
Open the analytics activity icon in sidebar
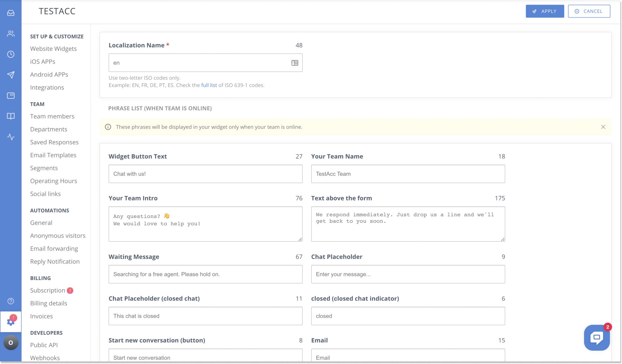[x=11, y=137]
